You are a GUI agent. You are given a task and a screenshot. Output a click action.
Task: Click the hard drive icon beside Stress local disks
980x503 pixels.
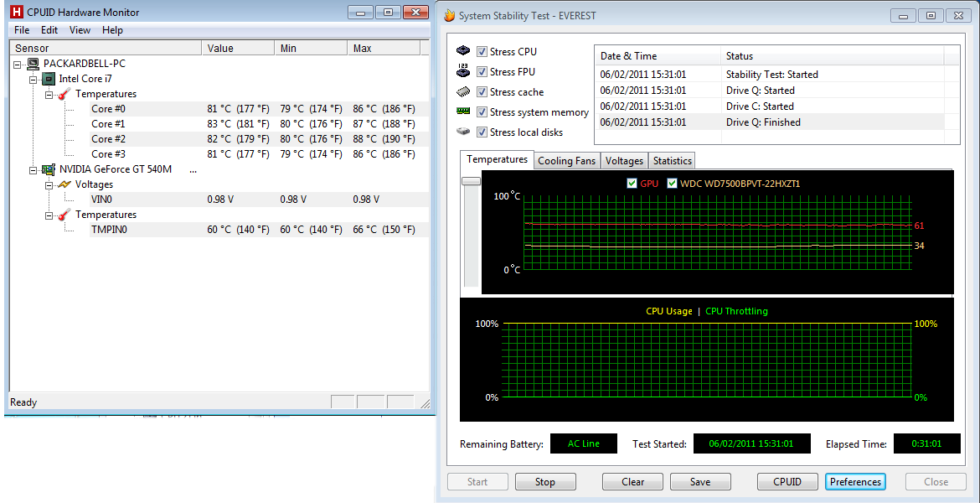pos(463,132)
